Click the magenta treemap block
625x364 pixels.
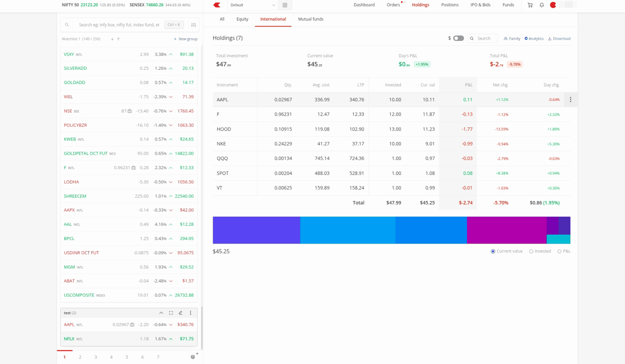[507, 230]
